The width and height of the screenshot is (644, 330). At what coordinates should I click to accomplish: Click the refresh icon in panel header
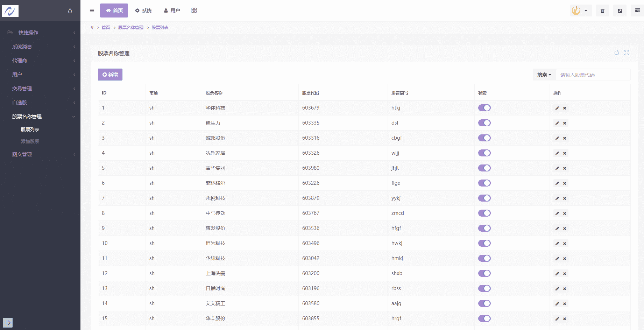(x=617, y=53)
